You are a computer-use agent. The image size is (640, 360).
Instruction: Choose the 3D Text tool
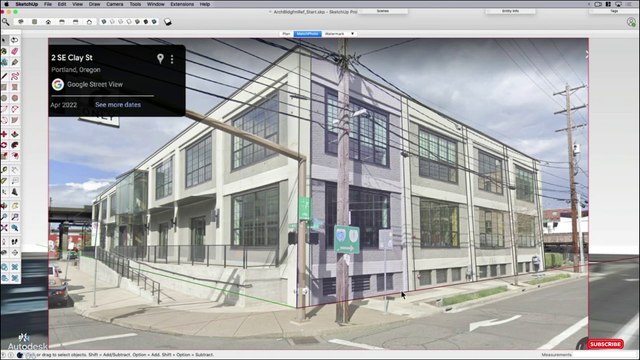[15, 192]
